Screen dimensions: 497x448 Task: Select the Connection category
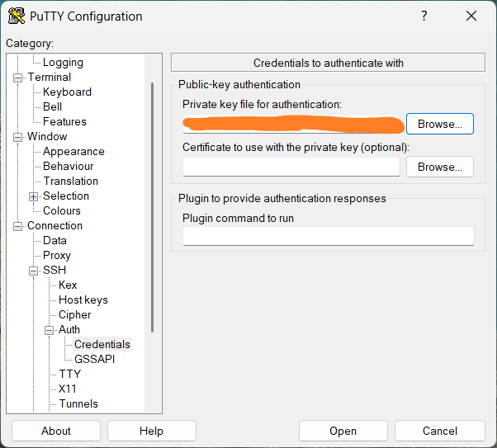point(54,226)
